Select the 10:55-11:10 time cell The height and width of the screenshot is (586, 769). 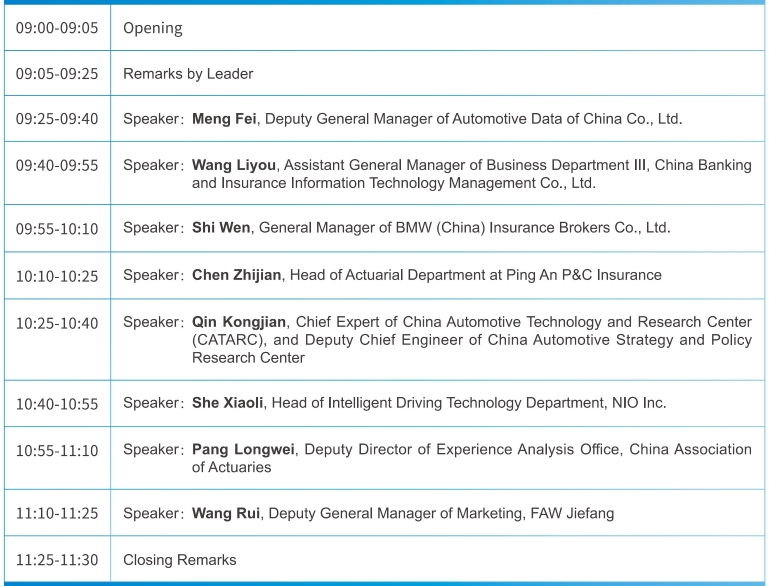click(57, 450)
